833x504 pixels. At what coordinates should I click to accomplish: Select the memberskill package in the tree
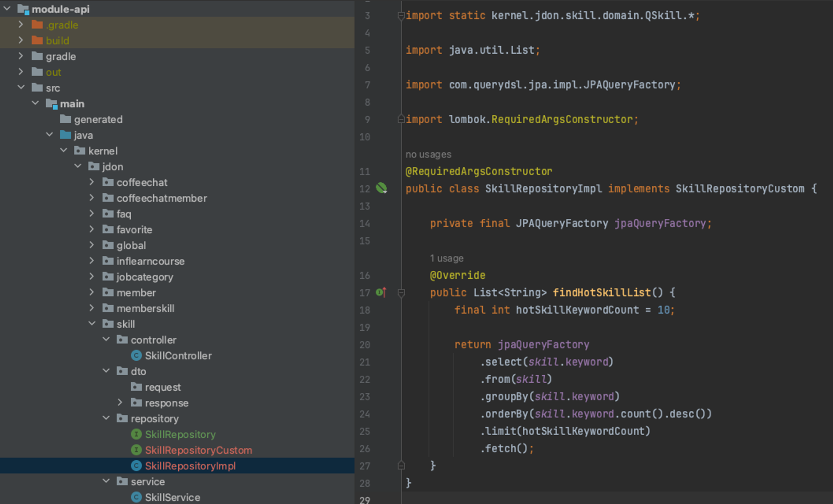145,309
